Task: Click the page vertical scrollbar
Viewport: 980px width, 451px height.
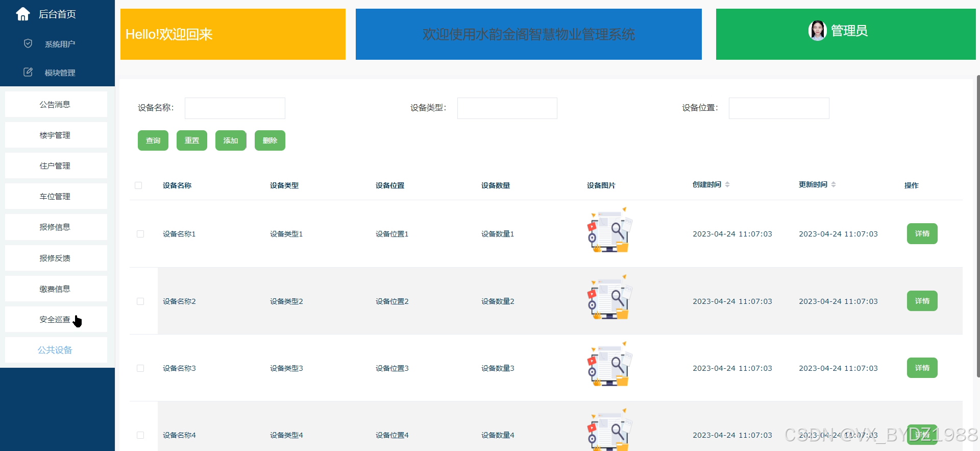Action: tap(978, 226)
